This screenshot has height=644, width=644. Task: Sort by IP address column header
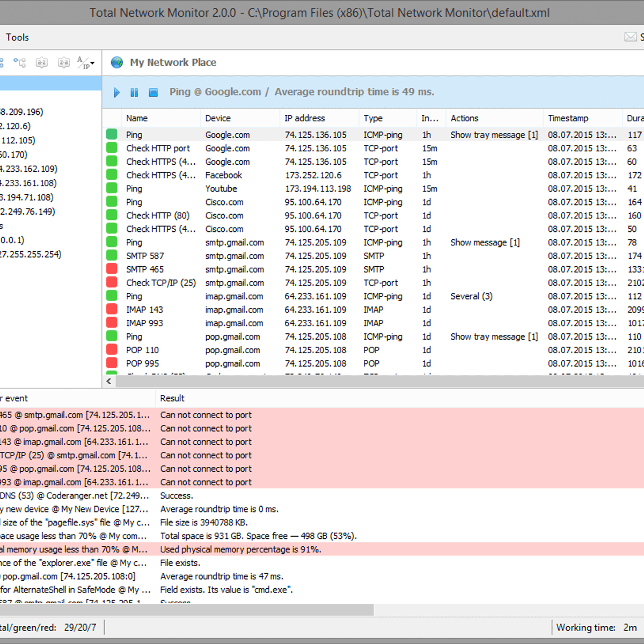tap(319, 118)
